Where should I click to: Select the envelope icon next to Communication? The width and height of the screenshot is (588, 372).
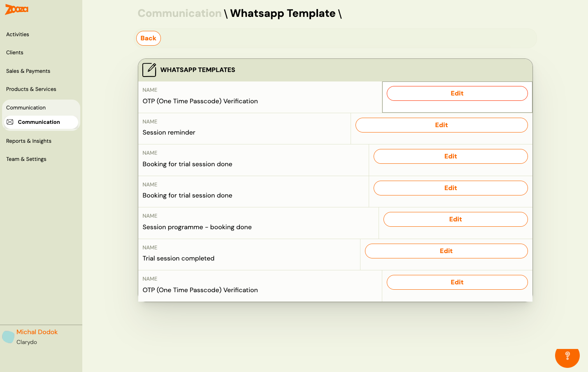(x=10, y=122)
